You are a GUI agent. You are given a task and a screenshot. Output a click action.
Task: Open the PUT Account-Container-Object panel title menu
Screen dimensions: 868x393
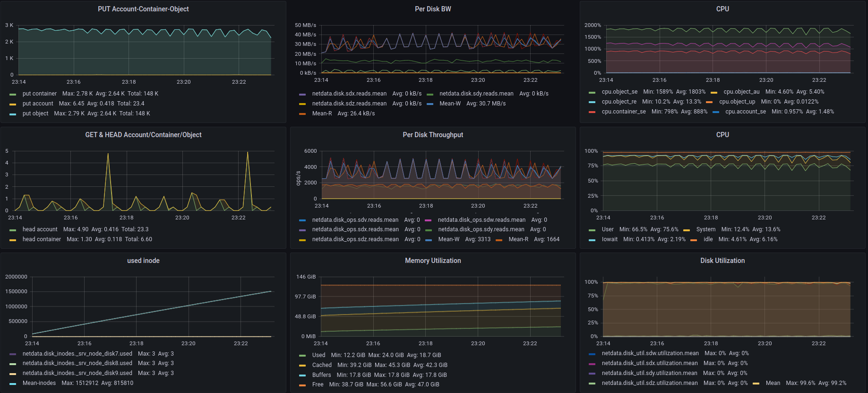143,9
